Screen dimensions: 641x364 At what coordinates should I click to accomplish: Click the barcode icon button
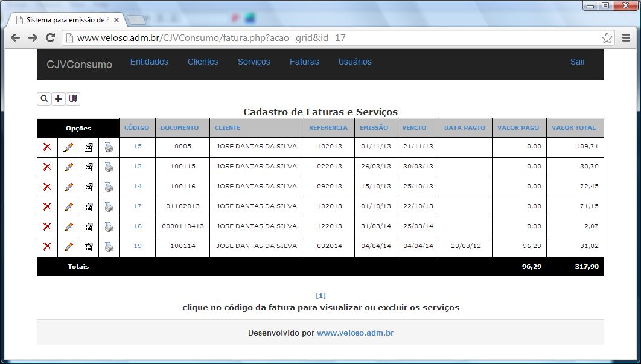73,98
